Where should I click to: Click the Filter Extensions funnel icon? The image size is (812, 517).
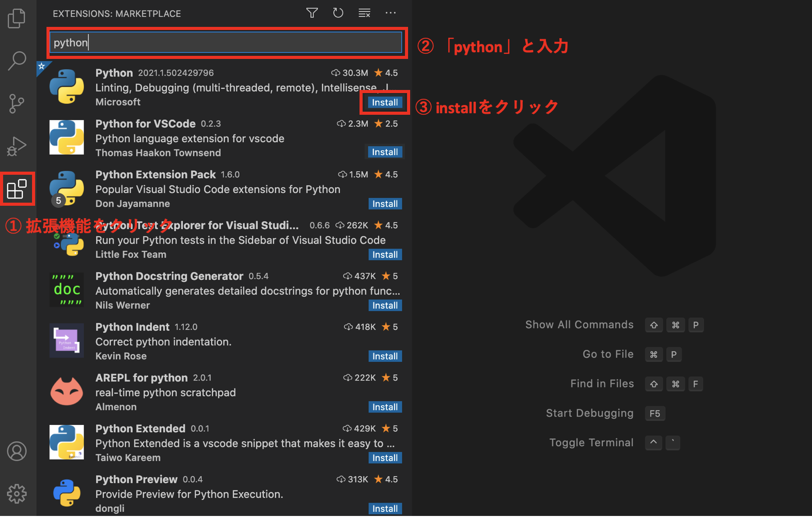coord(312,13)
